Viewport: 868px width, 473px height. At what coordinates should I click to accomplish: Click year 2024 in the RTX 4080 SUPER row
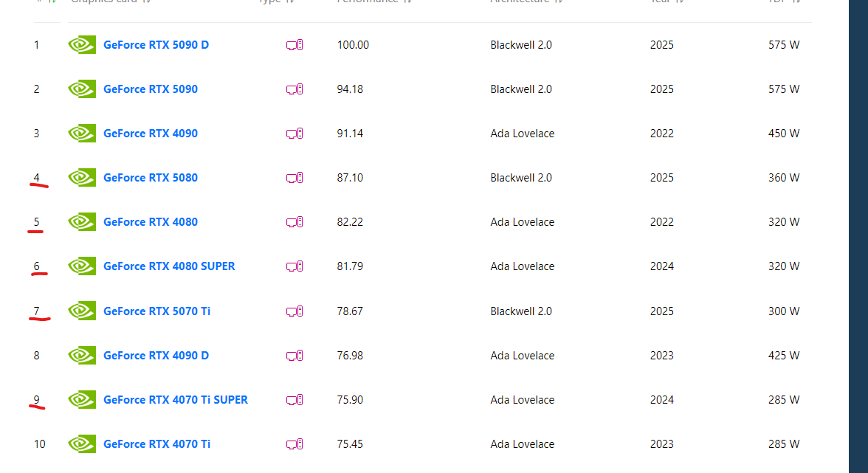pos(662,266)
